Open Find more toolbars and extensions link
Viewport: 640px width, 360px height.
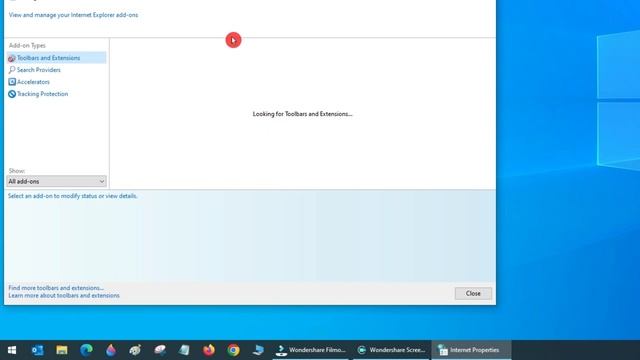pos(56,288)
